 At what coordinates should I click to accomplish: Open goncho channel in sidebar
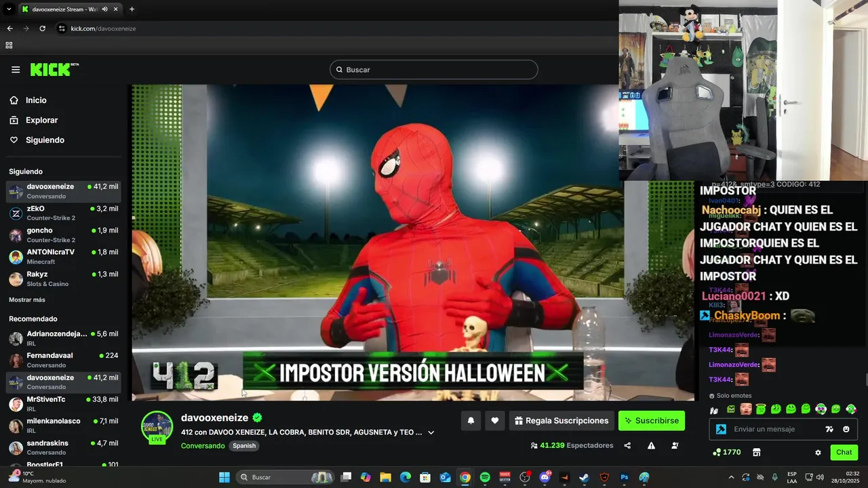[64, 235]
